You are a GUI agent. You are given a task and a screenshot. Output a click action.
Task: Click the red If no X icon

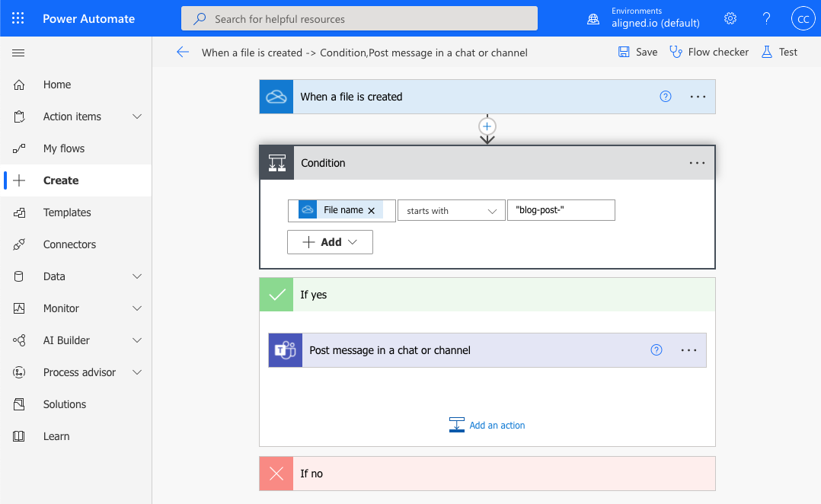point(276,474)
